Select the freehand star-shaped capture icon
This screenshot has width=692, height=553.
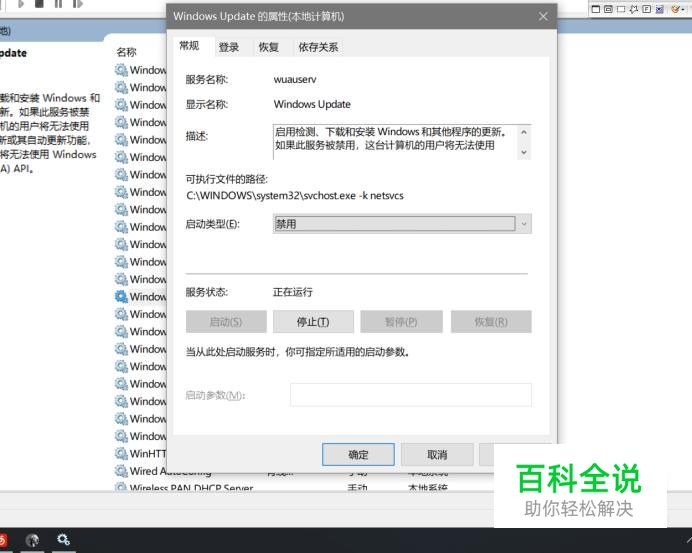(634, 9)
